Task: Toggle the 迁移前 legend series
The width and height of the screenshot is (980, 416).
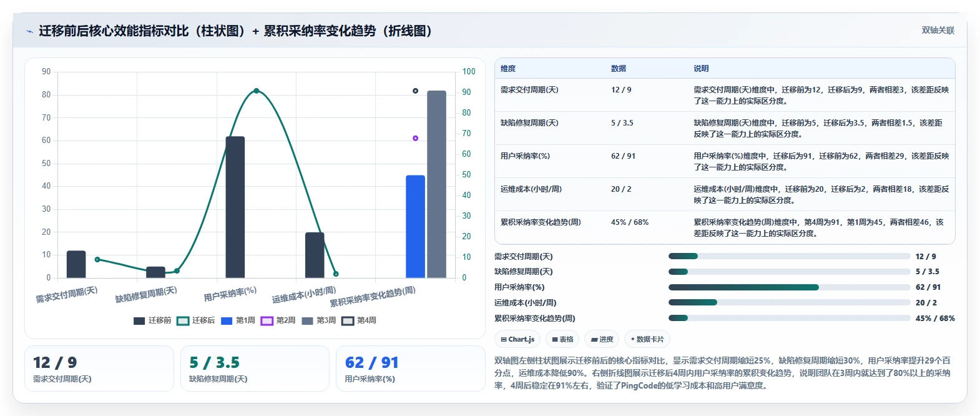Action: tap(152, 320)
